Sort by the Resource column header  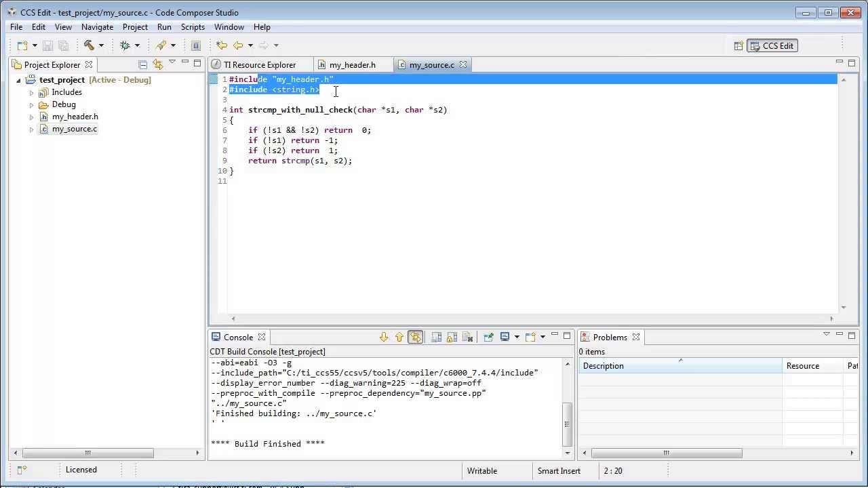tap(812, 366)
